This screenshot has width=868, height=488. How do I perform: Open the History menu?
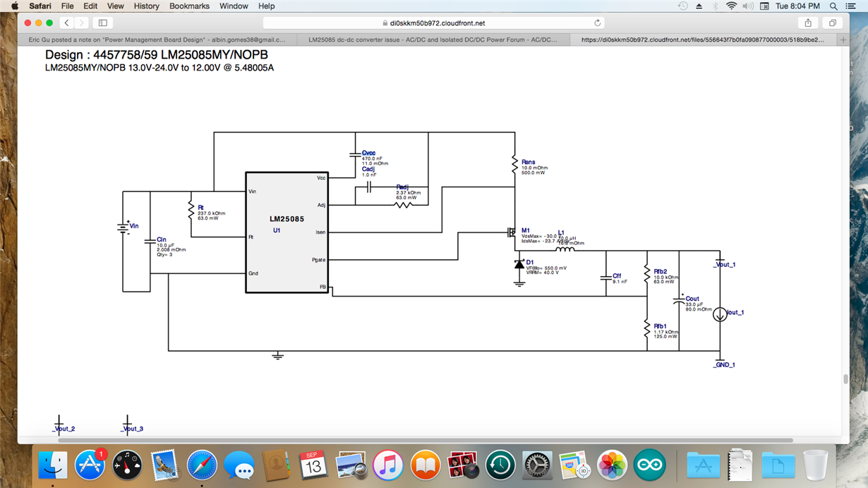point(146,6)
